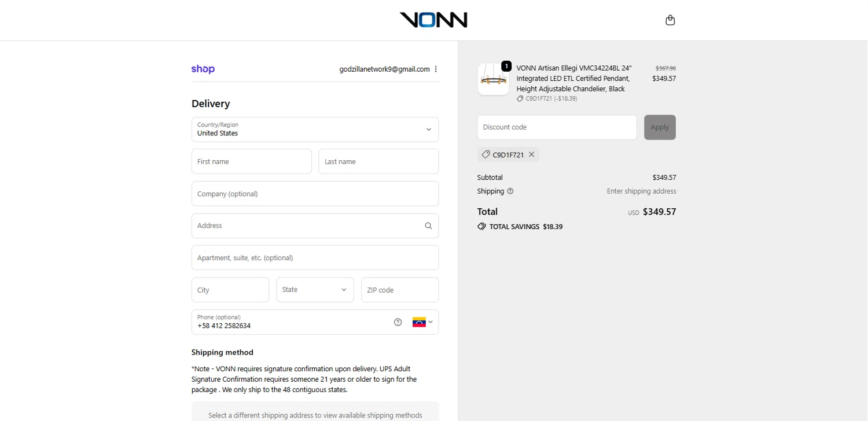Click the VONN logo
The height and width of the screenshot is (421, 868).
point(433,20)
